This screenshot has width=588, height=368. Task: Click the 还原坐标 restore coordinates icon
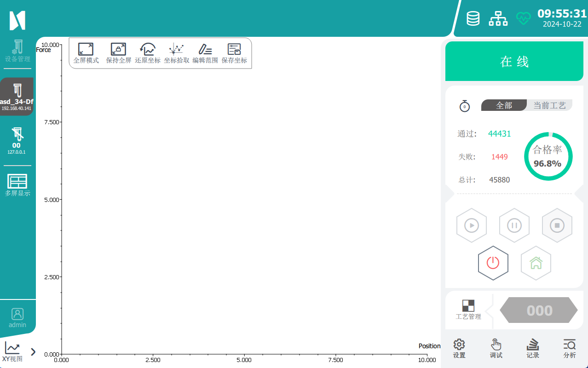click(148, 50)
